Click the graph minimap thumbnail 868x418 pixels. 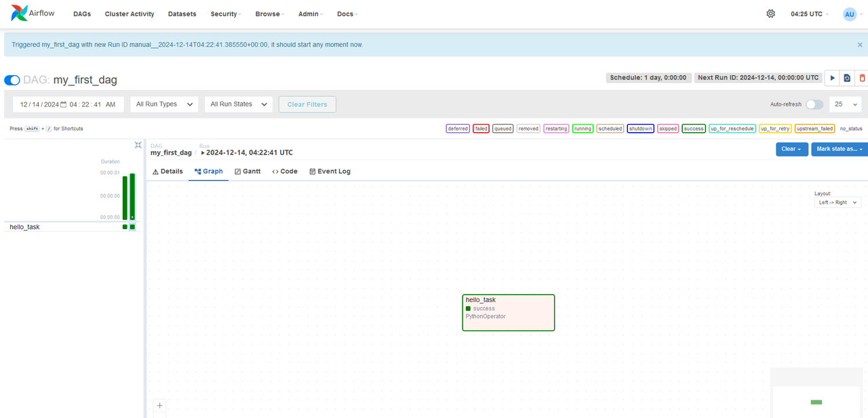(816, 393)
